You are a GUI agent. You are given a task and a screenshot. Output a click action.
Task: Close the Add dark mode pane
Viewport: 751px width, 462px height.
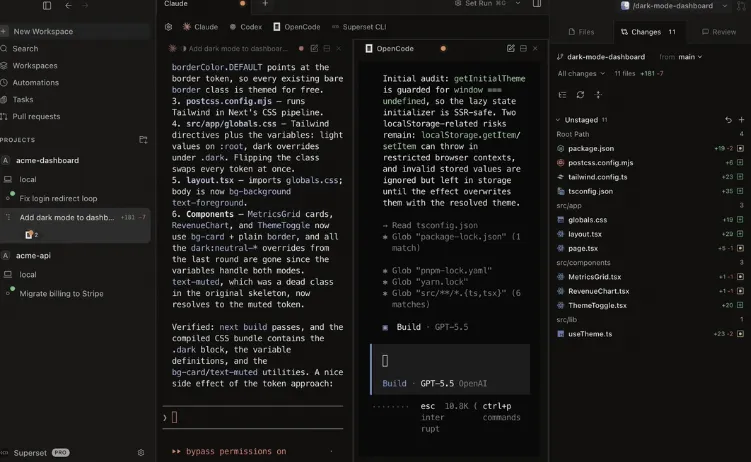pyautogui.click(x=339, y=48)
